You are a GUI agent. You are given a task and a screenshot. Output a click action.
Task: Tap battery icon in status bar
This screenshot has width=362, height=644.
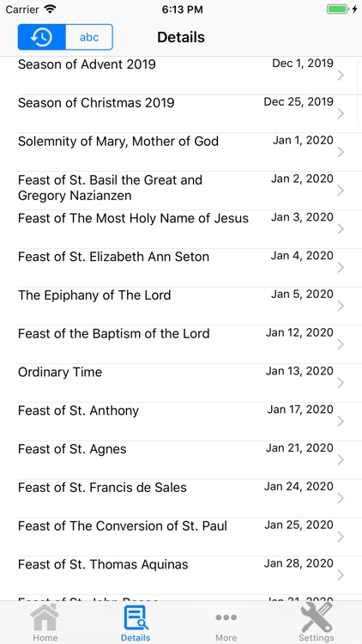click(338, 9)
